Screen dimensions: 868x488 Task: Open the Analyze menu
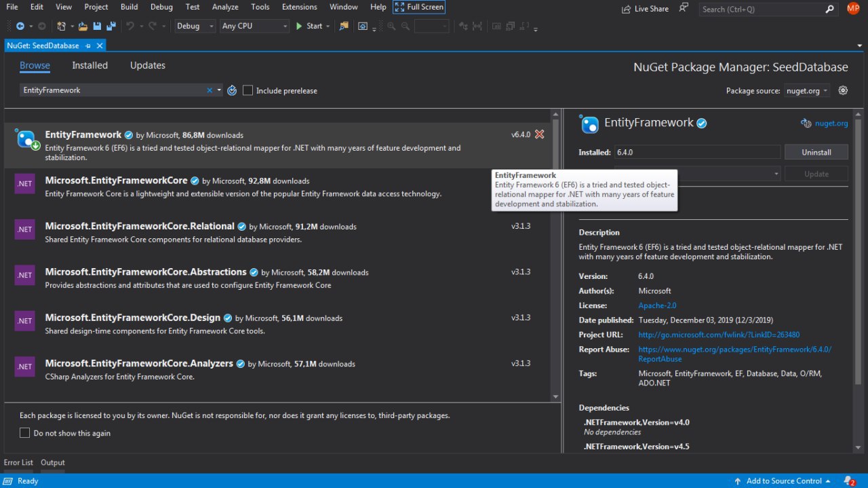225,7
